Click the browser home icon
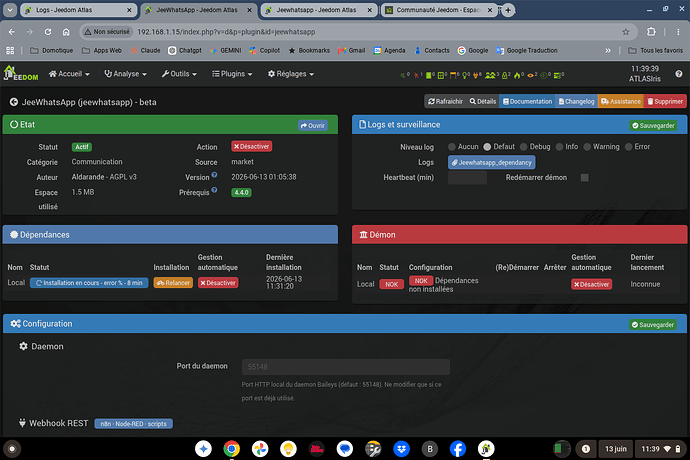 pos(66,32)
